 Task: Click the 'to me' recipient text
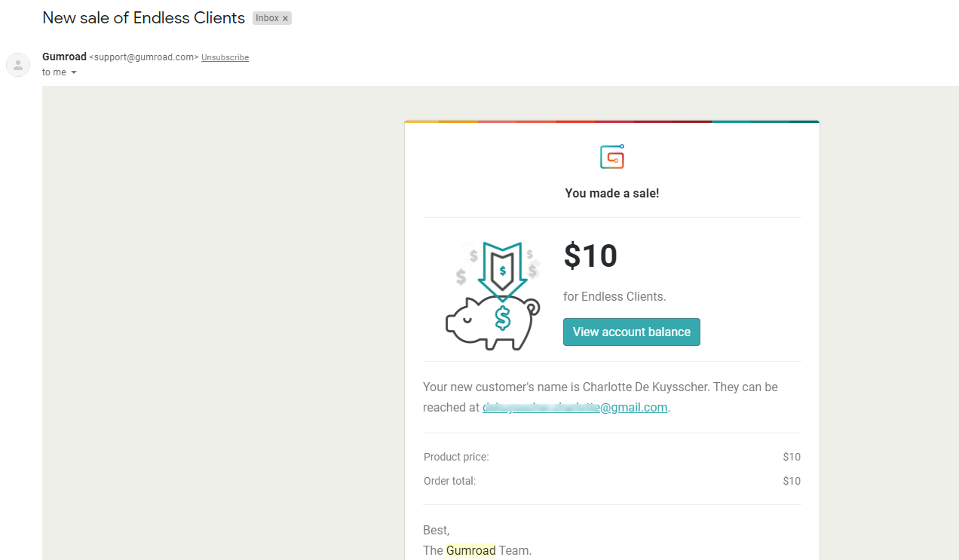point(54,72)
